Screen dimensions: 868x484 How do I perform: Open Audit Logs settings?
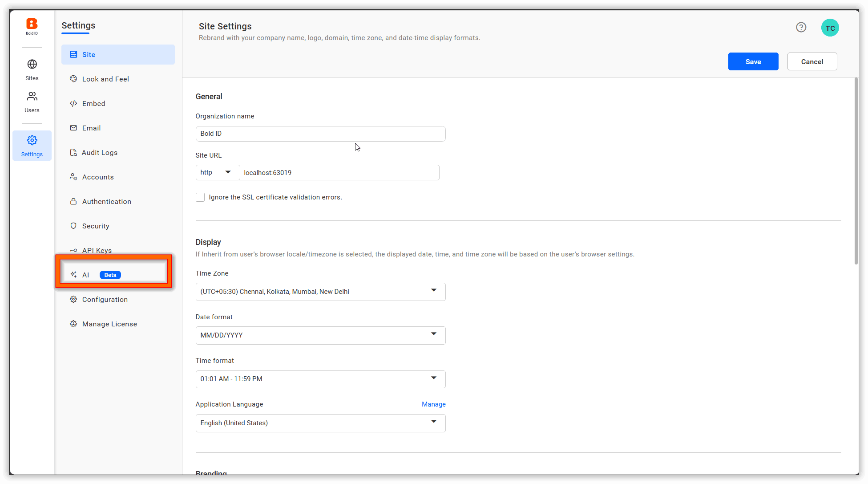click(118, 152)
